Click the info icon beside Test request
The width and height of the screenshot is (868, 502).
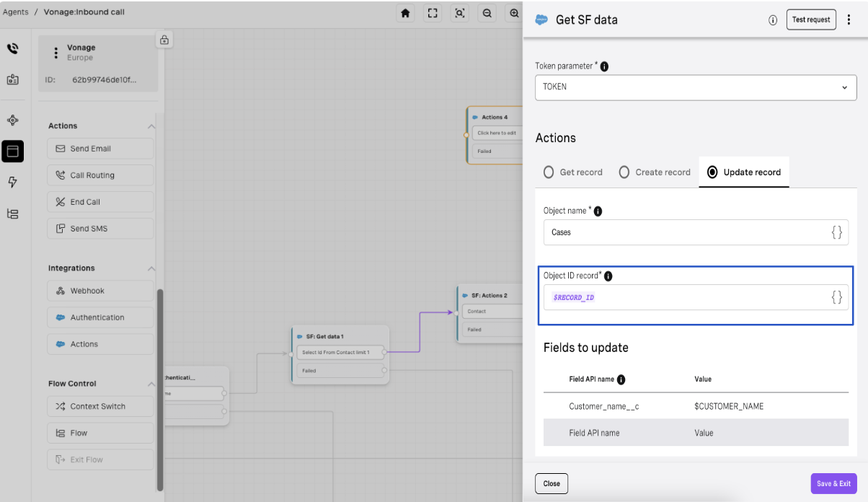coord(773,20)
